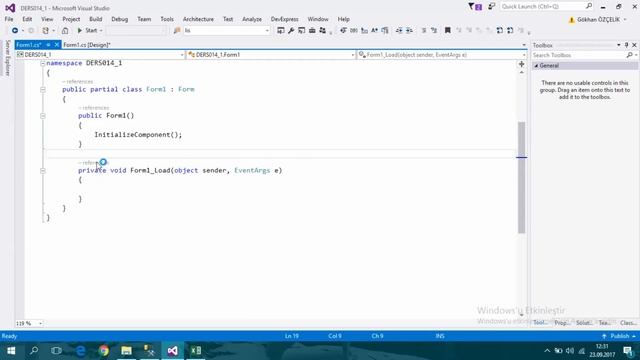Collapse the Form1() constructor block
The height and width of the screenshot is (360, 640).
pos(43,116)
